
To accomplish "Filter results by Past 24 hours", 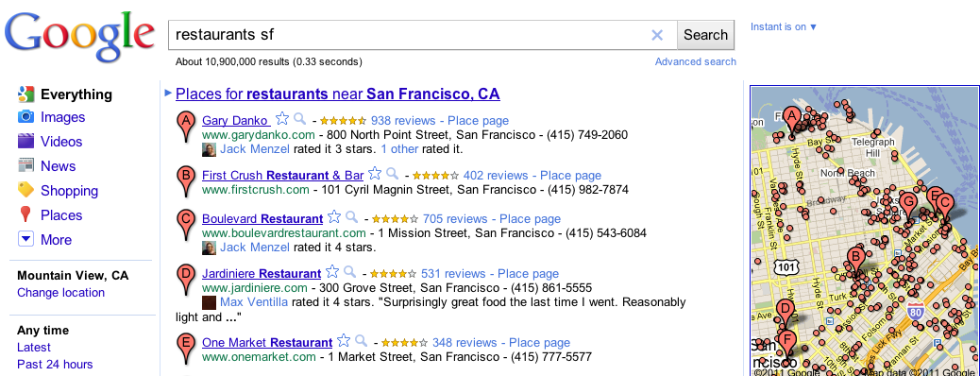I will [x=55, y=364].
